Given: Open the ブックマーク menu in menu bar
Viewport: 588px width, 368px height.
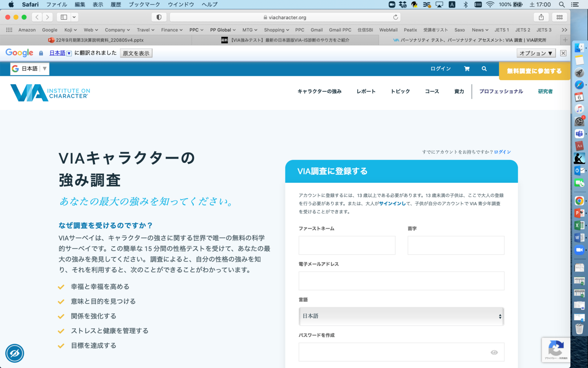Looking at the screenshot, I should click(144, 4).
